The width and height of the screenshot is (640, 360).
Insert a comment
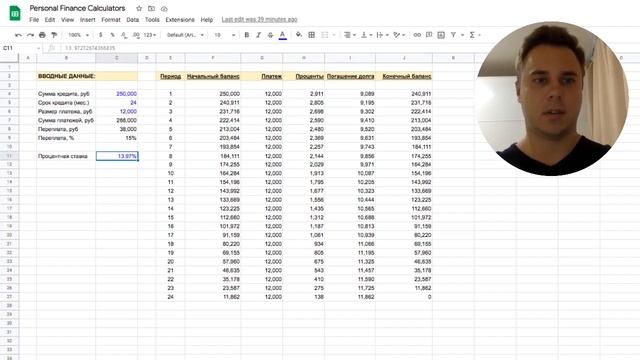click(x=429, y=35)
